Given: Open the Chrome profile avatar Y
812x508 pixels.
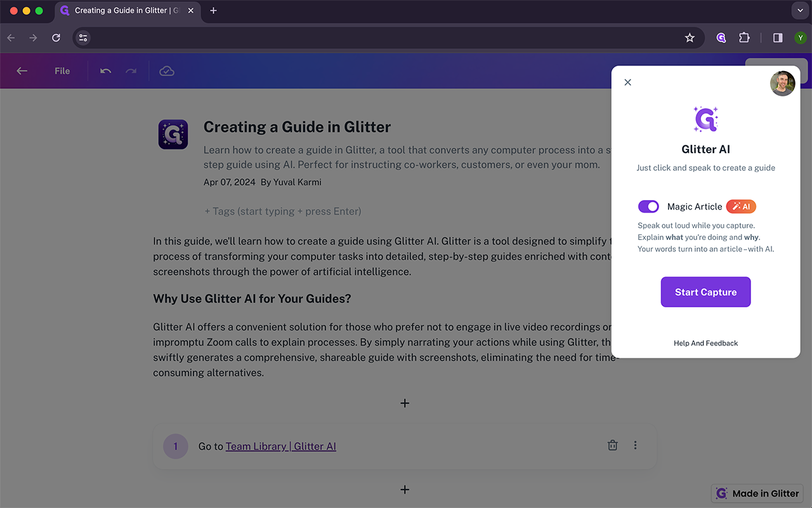Looking at the screenshot, I should click(x=800, y=38).
